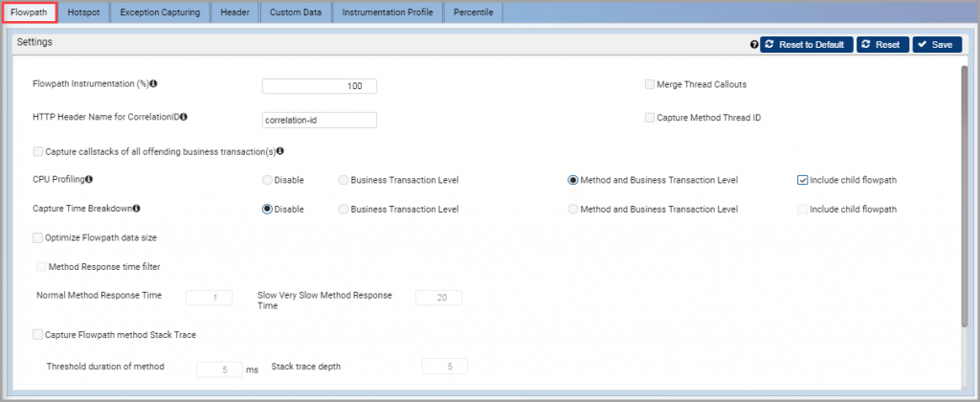Check Optimize Flowpath data size
The height and width of the screenshot is (402, 980).
tap(37, 237)
